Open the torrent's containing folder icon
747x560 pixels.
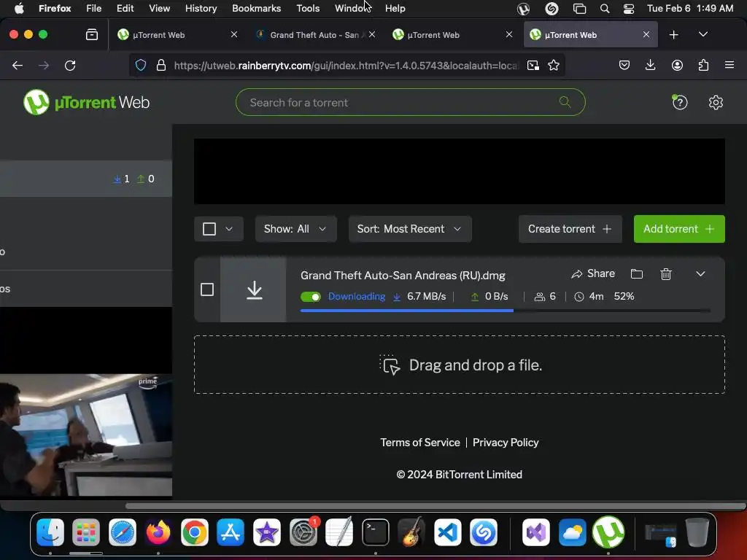click(636, 274)
